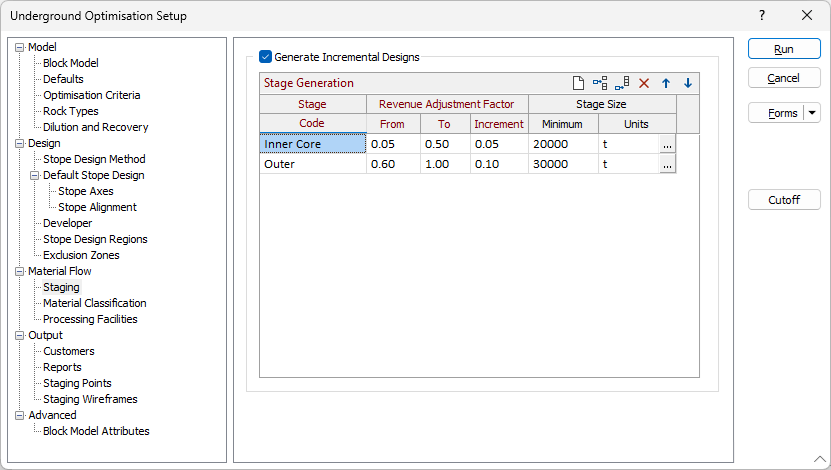The height and width of the screenshot is (470, 831).
Task: Select the Default Stope Design tree label
Action: (93, 175)
